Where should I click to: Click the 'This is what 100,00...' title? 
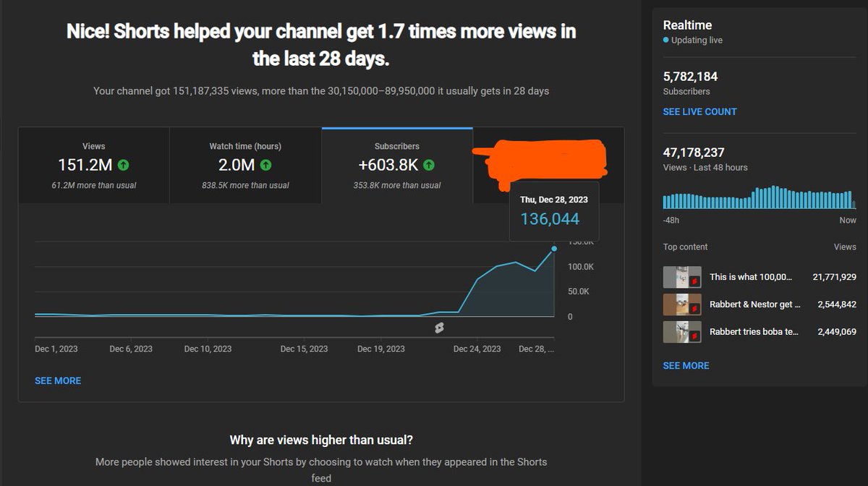pyautogui.click(x=751, y=277)
